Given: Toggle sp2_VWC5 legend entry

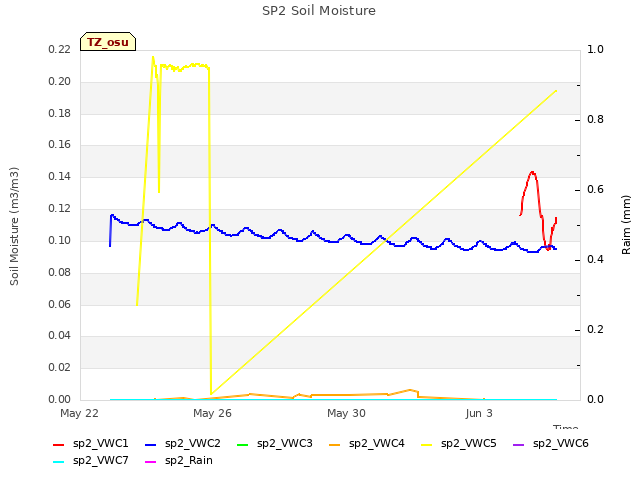Looking at the screenshot, I should [459, 444].
